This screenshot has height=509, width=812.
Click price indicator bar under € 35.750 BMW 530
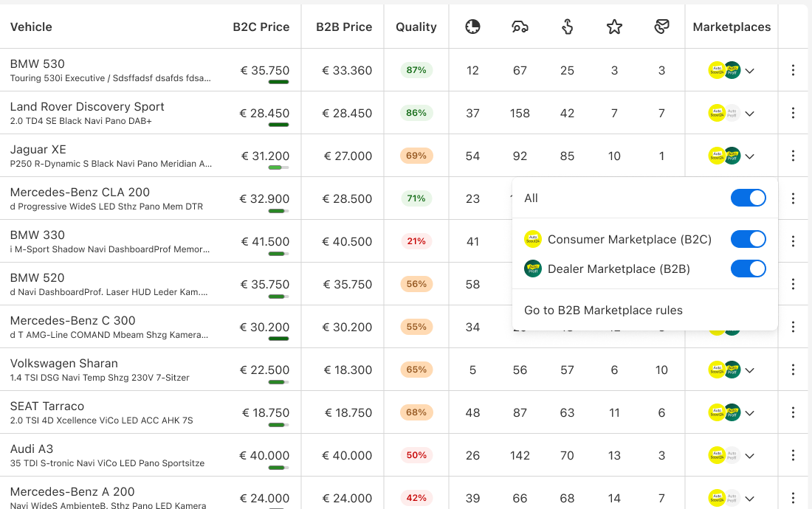[x=278, y=82]
